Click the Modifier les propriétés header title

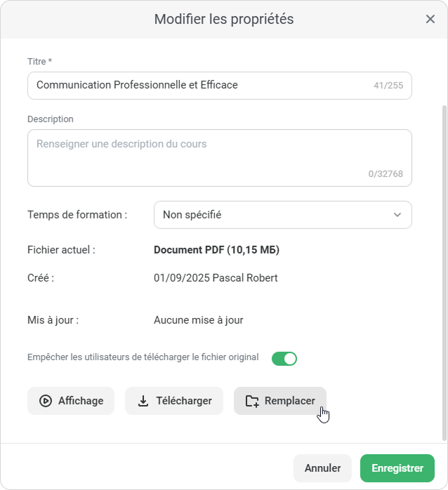click(x=223, y=19)
